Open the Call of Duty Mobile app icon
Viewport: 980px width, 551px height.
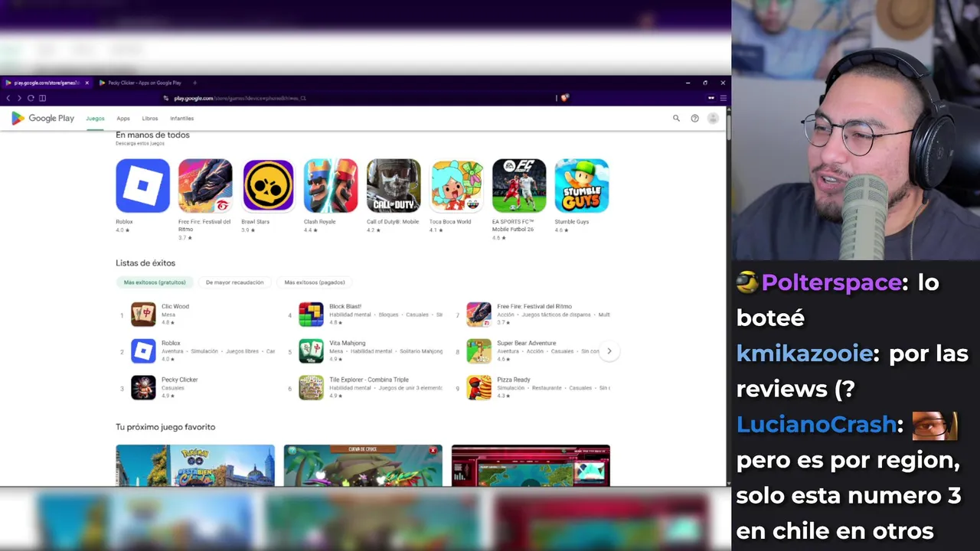click(394, 185)
